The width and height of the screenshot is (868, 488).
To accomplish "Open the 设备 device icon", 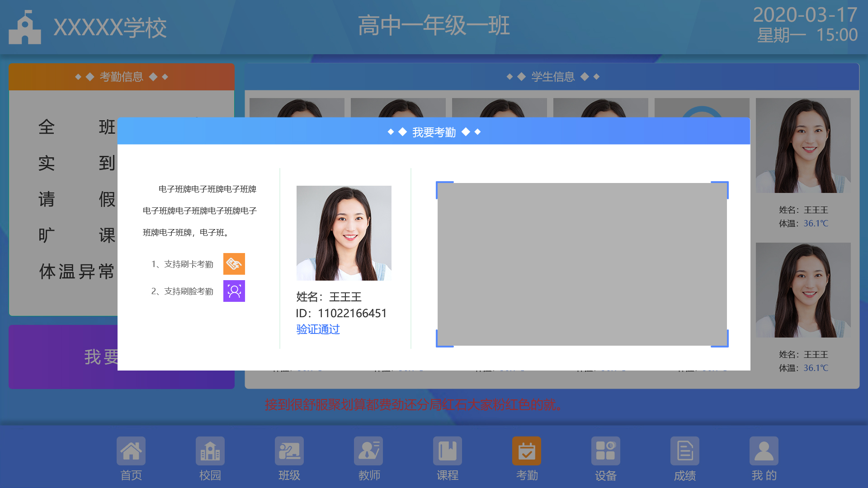I will click(606, 451).
